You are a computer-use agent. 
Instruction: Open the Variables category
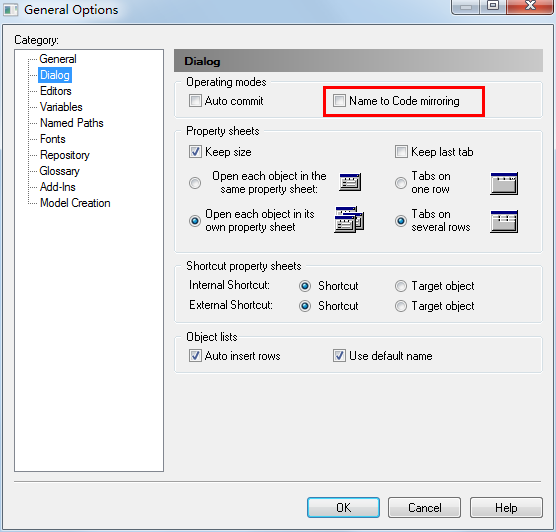coord(61,107)
